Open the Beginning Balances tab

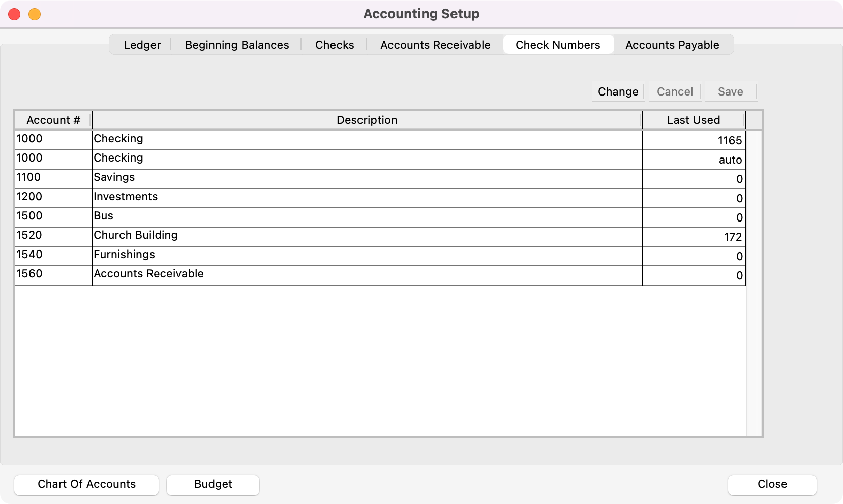pyautogui.click(x=237, y=45)
